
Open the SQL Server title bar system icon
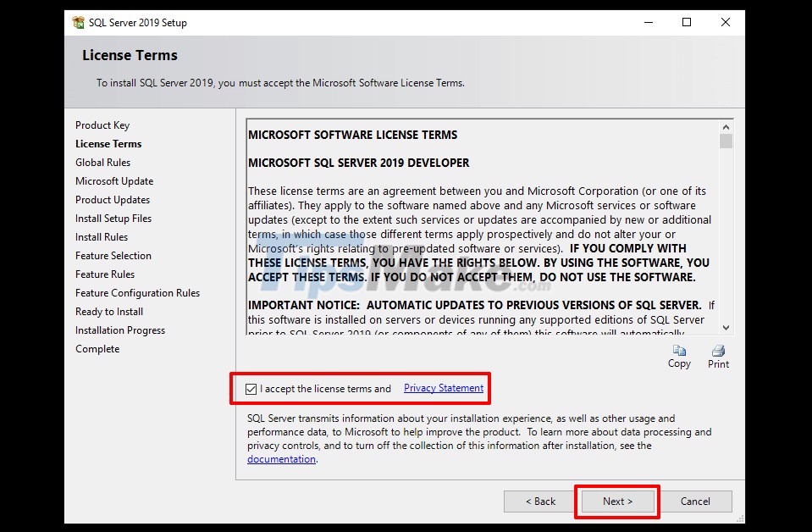tap(79, 22)
